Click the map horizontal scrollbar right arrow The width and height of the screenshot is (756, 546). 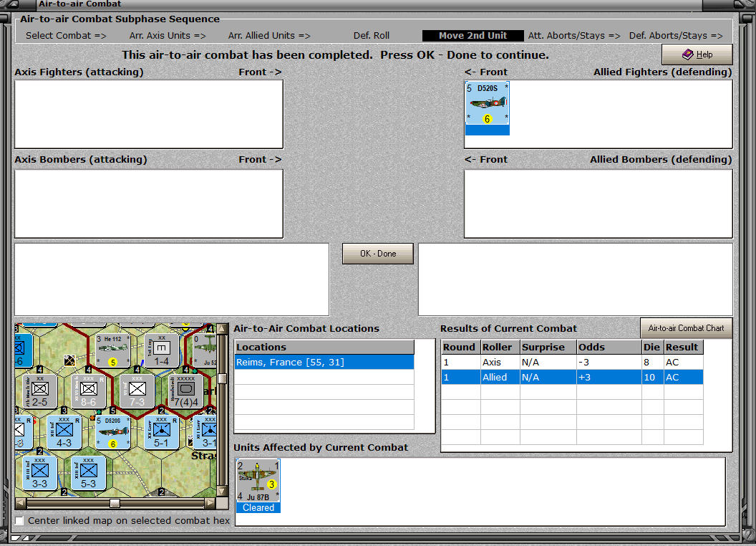tap(210, 503)
